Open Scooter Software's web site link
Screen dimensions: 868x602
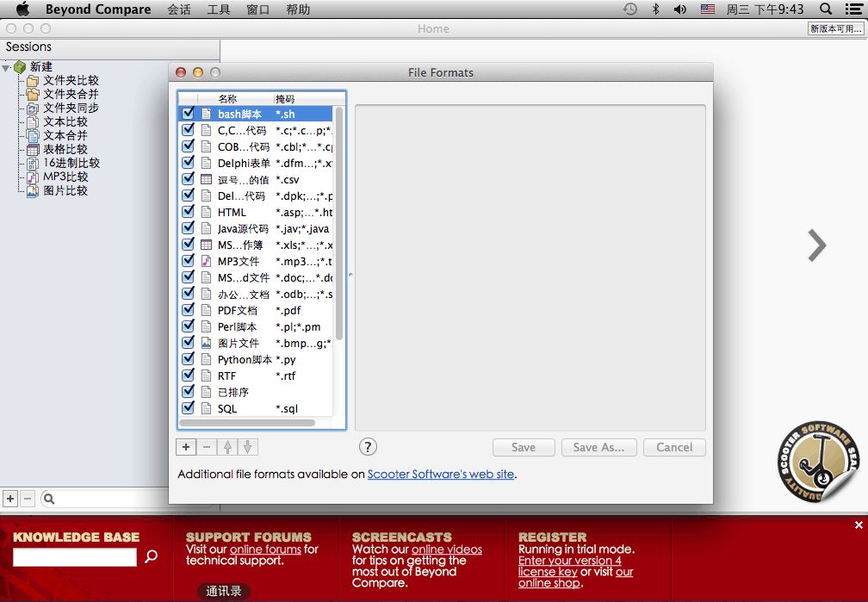pyautogui.click(x=441, y=474)
